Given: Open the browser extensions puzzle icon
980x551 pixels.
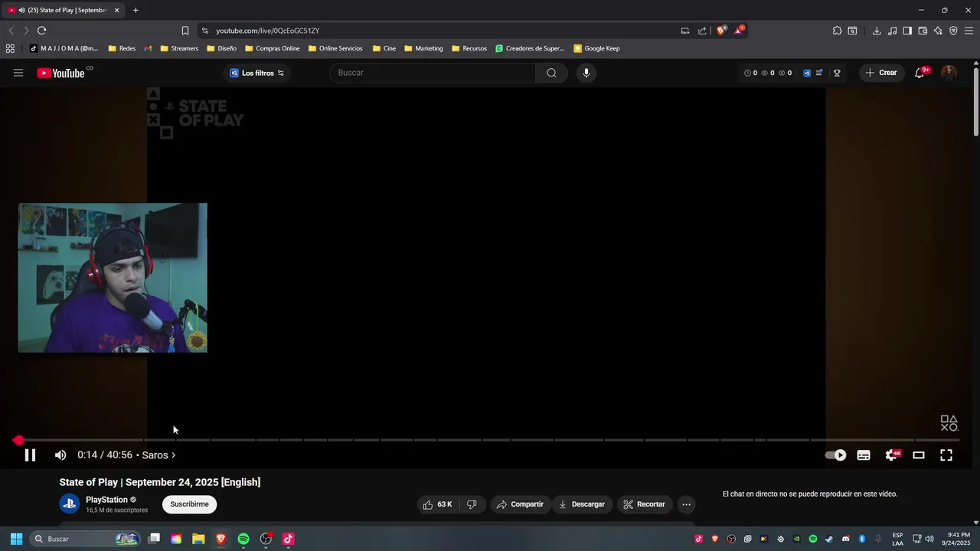Looking at the screenshot, I should pos(837,31).
